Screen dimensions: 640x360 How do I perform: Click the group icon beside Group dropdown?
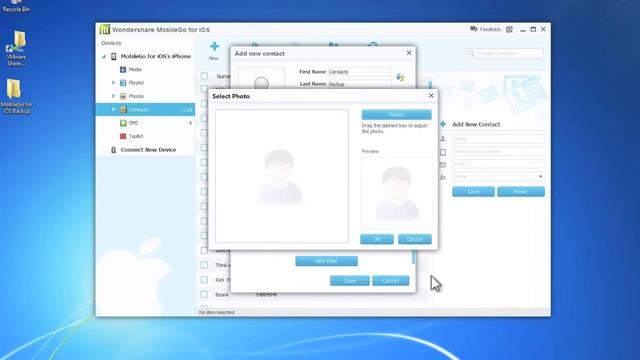click(x=443, y=177)
